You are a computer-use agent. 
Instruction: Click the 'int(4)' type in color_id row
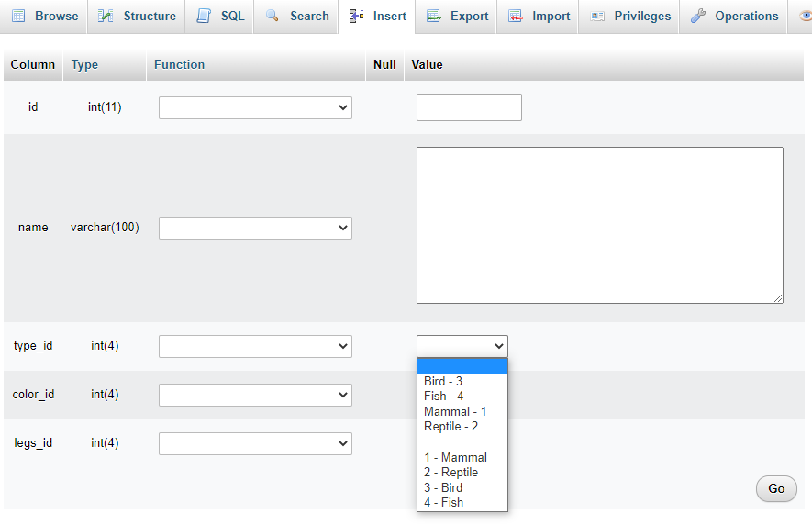(105, 395)
